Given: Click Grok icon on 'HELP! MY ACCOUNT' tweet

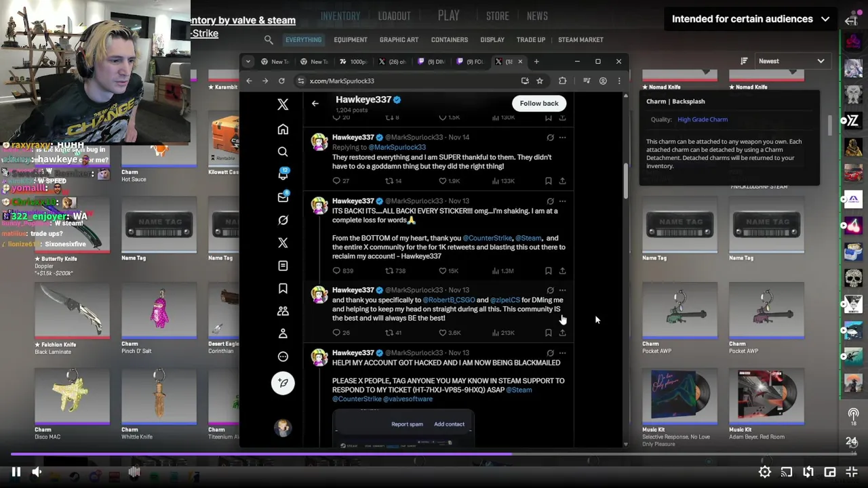Looking at the screenshot, I should (x=550, y=352).
